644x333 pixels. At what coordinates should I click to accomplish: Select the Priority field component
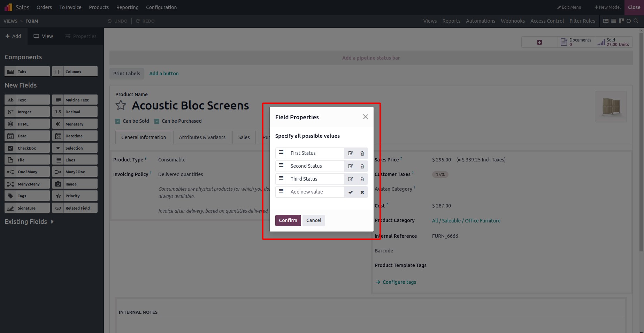75,196
